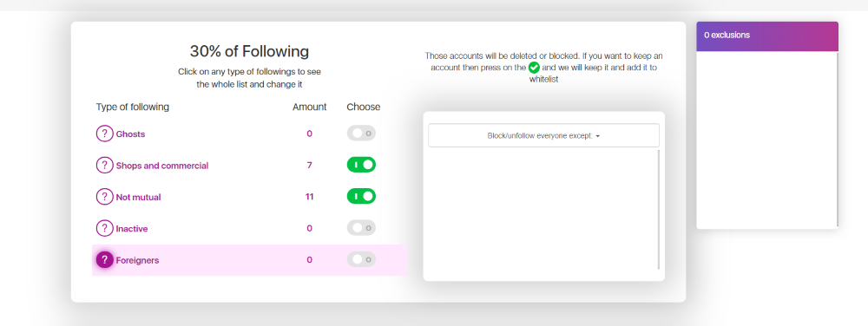This screenshot has width=868, height=326.
Task: Select the highlighted Foreigners row
Action: (x=250, y=260)
